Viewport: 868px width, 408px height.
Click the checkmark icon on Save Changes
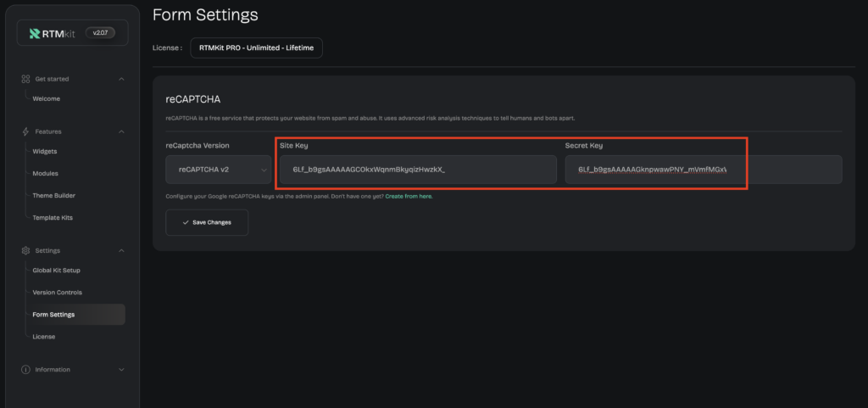[x=186, y=222]
